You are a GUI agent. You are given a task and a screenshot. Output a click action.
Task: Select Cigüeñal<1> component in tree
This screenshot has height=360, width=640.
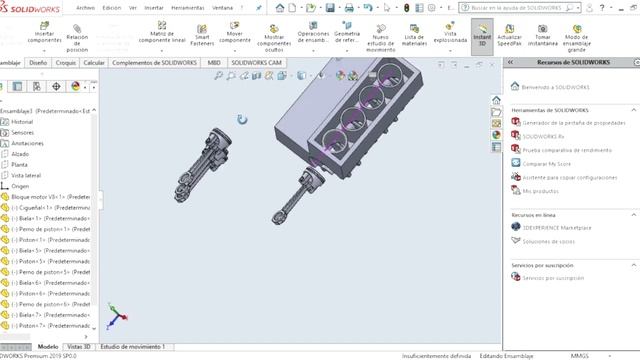(46, 208)
